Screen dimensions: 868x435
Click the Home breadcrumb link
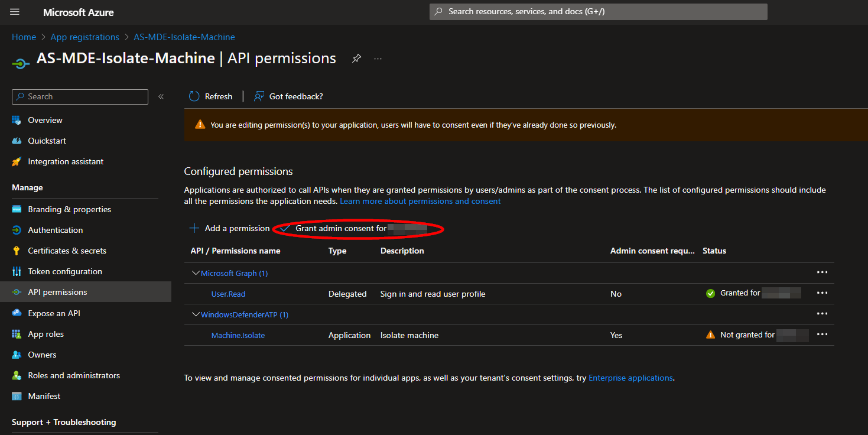[x=24, y=37]
